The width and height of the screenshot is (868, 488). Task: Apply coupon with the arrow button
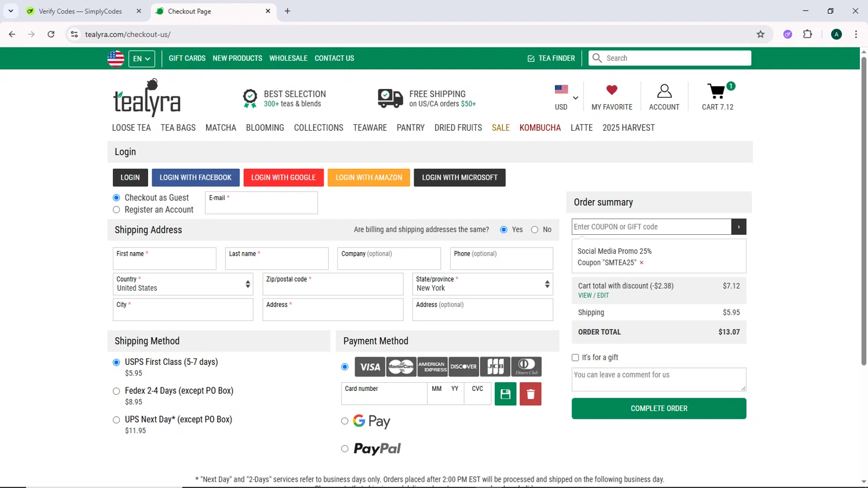click(x=739, y=227)
